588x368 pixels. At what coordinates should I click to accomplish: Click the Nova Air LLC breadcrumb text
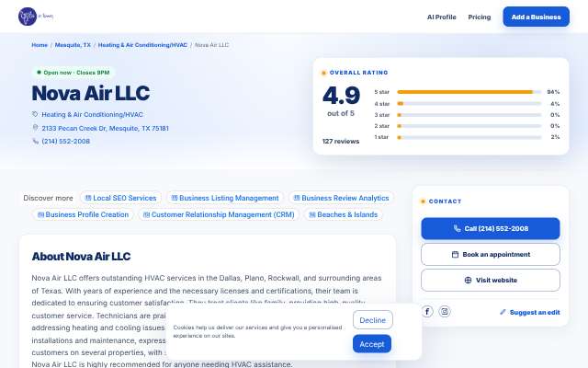pyautogui.click(x=212, y=45)
